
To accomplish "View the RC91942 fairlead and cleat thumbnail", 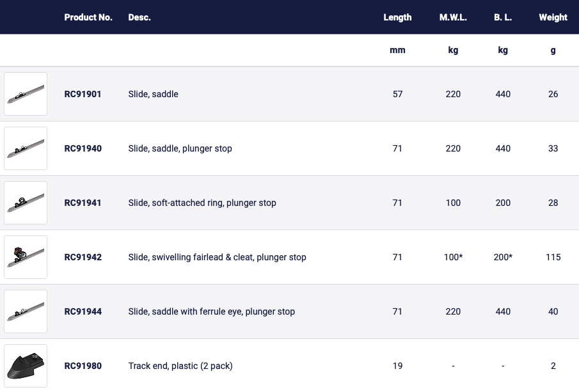I will click(x=26, y=257).
